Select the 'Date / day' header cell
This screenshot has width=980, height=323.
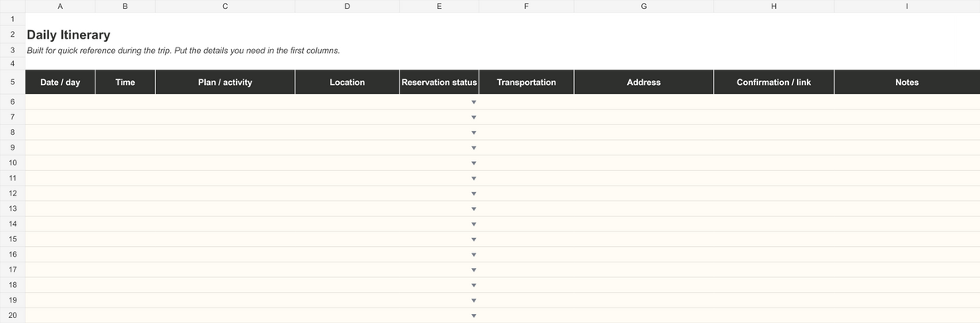[60, 83]
